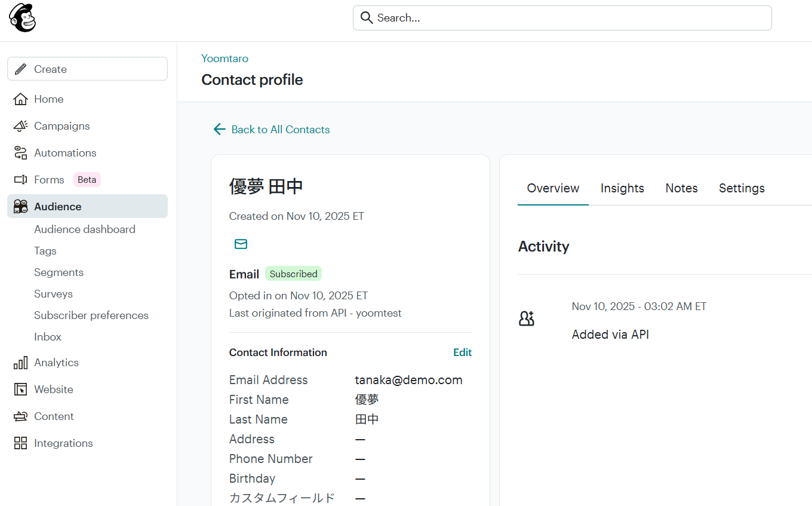Click the Campaigns megaphone icon

point(20,126)
